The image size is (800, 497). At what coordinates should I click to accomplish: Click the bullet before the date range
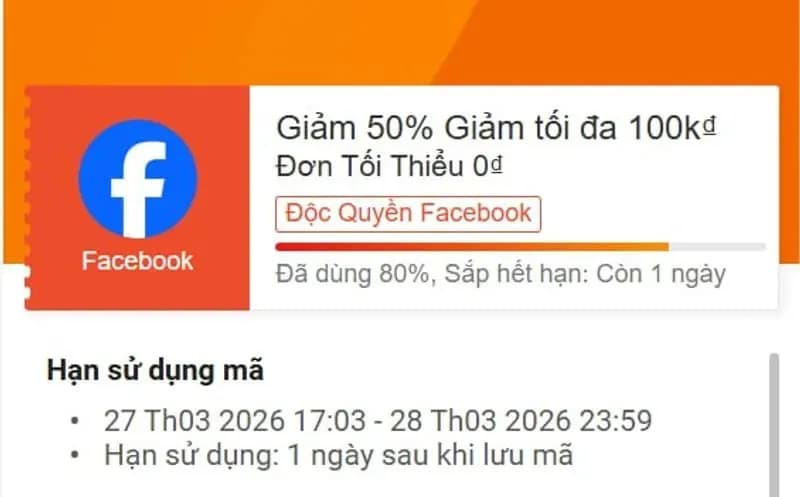click(x=75, y=421)
